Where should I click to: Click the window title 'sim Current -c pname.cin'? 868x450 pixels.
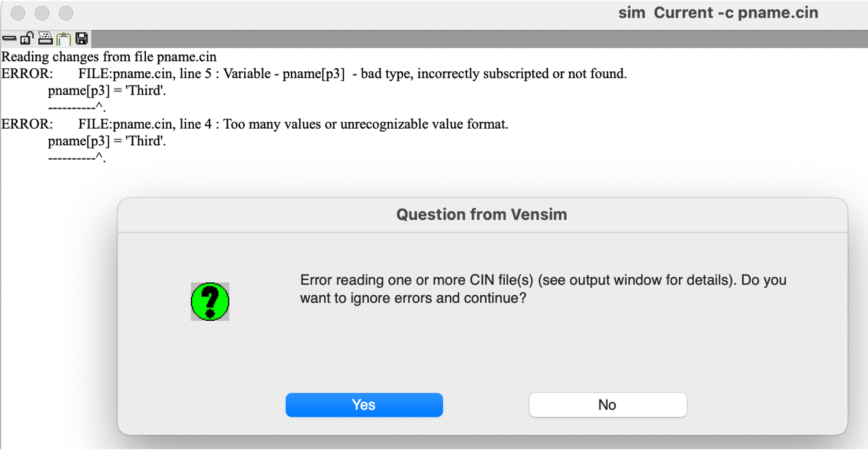point(718,13)
